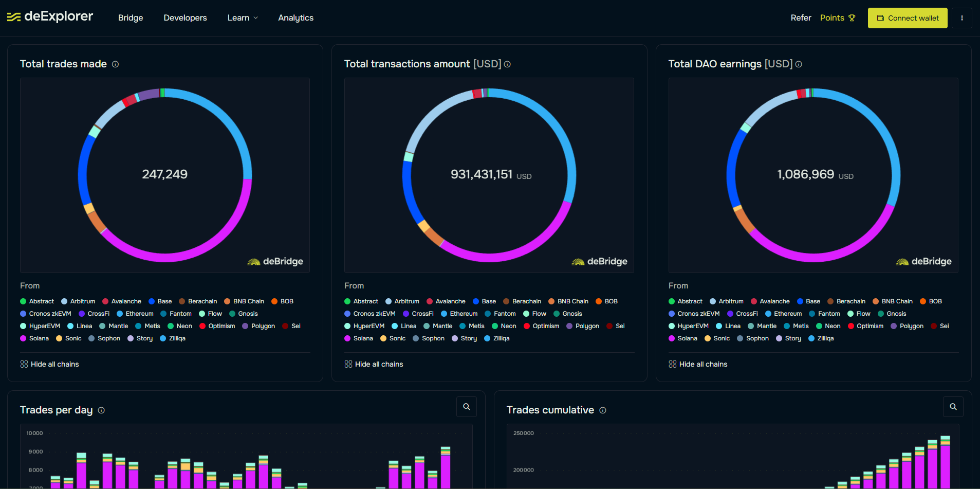Toggle Ethereum chain in transactions amount legend
The height and width of the screenshot is (489, 980).
pos(459,314)
